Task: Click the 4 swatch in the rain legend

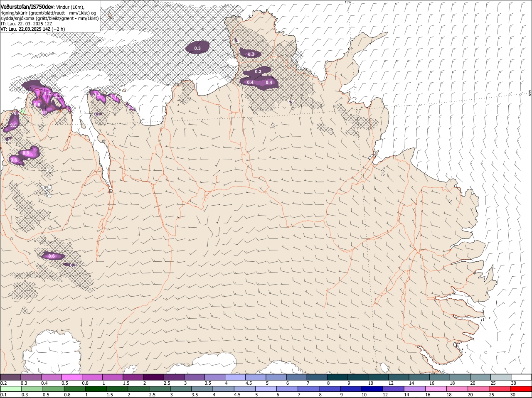Action: pos(224,389)
